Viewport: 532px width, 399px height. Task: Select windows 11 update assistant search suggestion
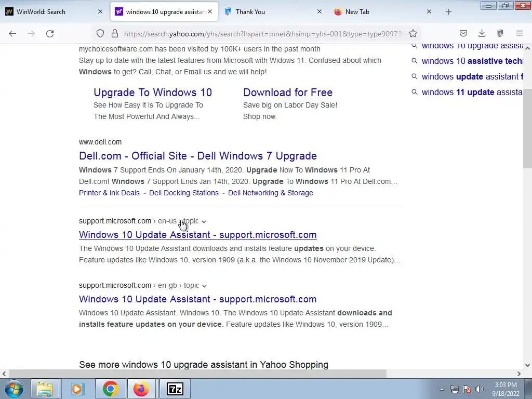[x=472, y=92]
